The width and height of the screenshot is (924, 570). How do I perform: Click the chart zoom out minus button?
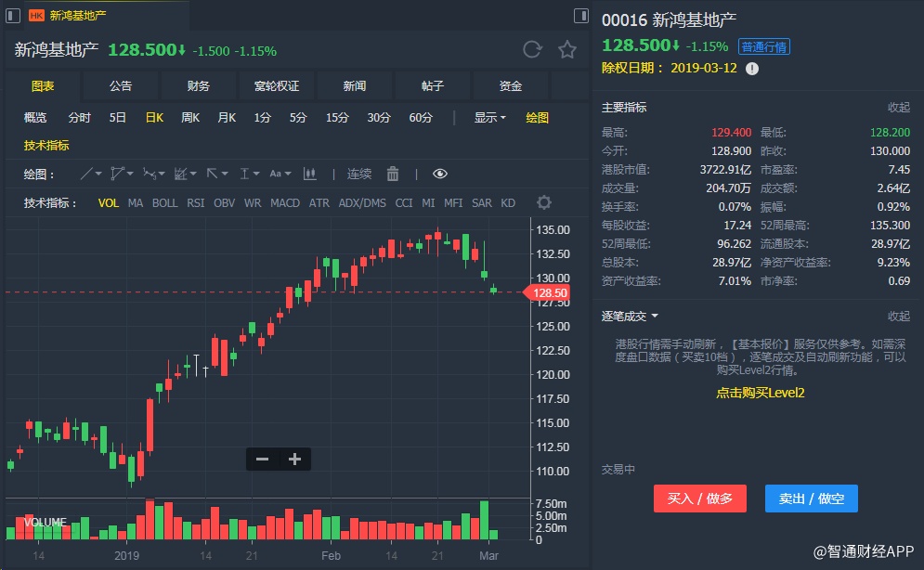(x=262, y=459)
